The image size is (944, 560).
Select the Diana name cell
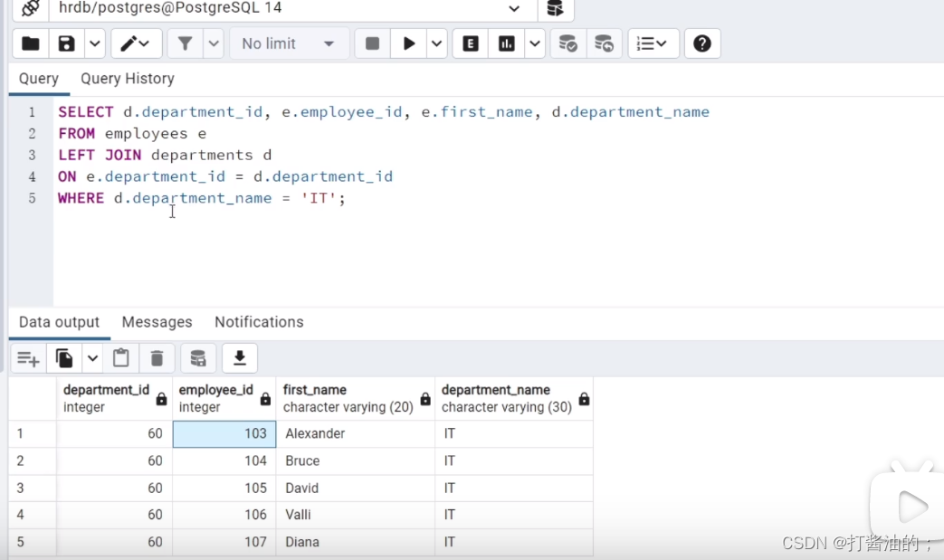click(355, 543)
